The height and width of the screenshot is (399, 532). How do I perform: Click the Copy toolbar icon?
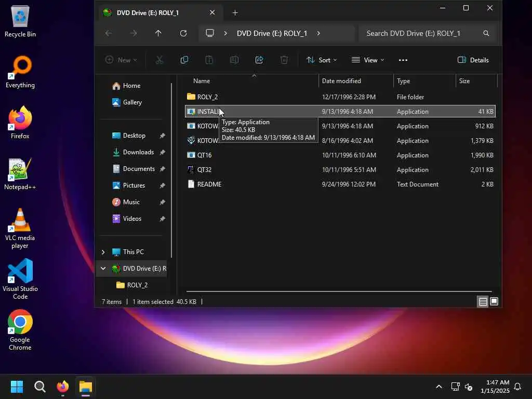[x=184, y=60]
